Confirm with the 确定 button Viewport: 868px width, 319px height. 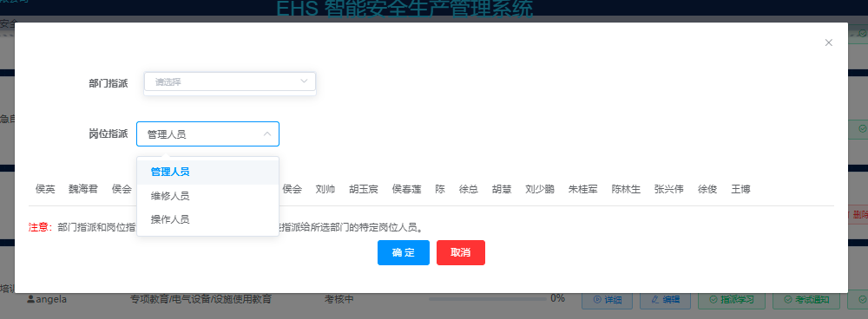(404, 252)
